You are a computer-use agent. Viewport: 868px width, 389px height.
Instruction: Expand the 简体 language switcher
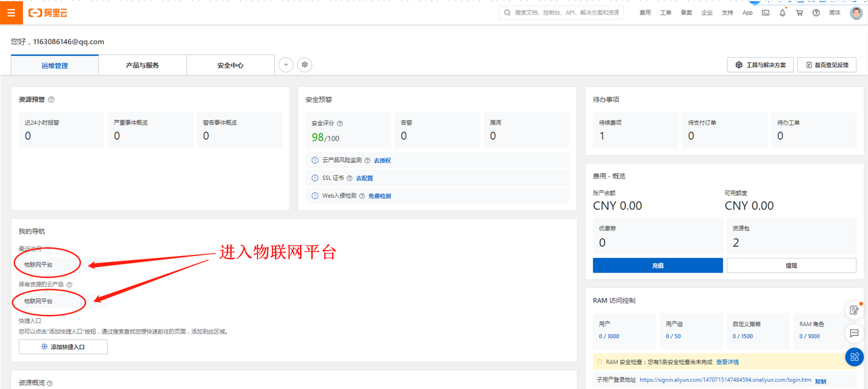click(x=835, y=12)
